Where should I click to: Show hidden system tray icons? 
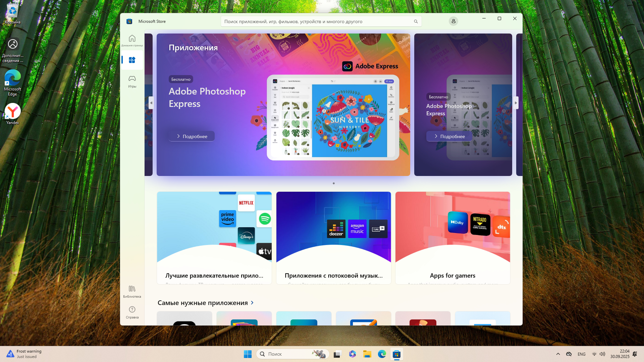point(558,354)
